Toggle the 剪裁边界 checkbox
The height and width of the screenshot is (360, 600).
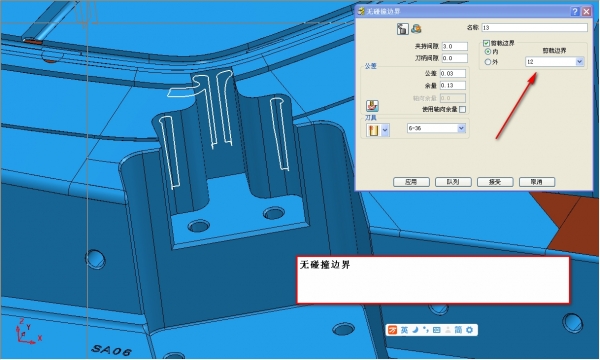point(486,43)
